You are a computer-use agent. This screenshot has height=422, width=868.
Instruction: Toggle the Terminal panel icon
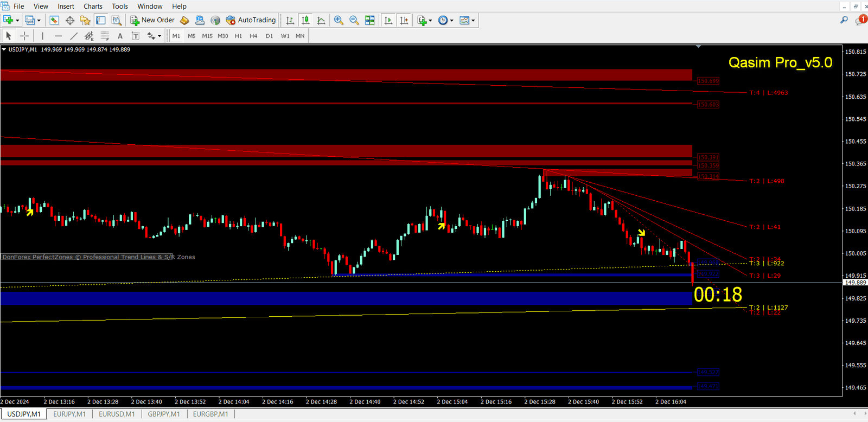tap(101, 20)
